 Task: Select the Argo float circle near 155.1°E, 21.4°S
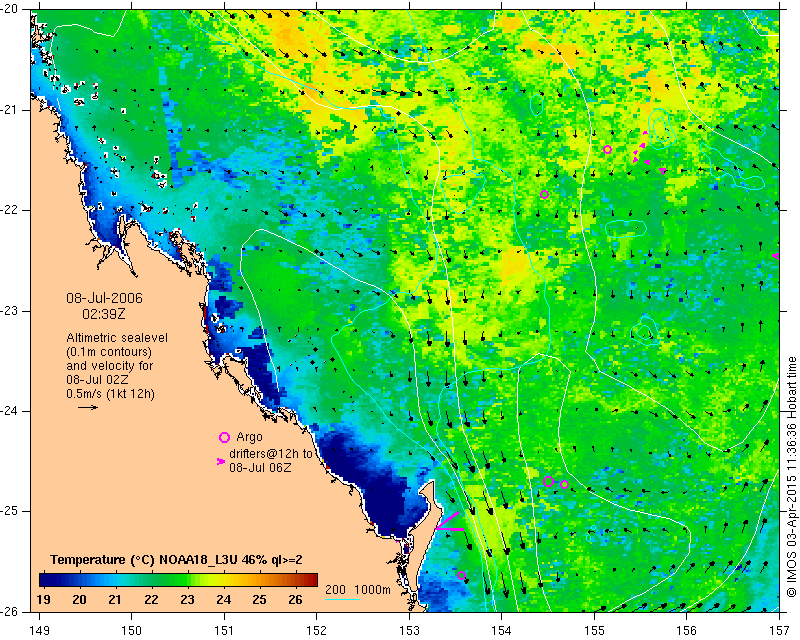click(607, 150)
